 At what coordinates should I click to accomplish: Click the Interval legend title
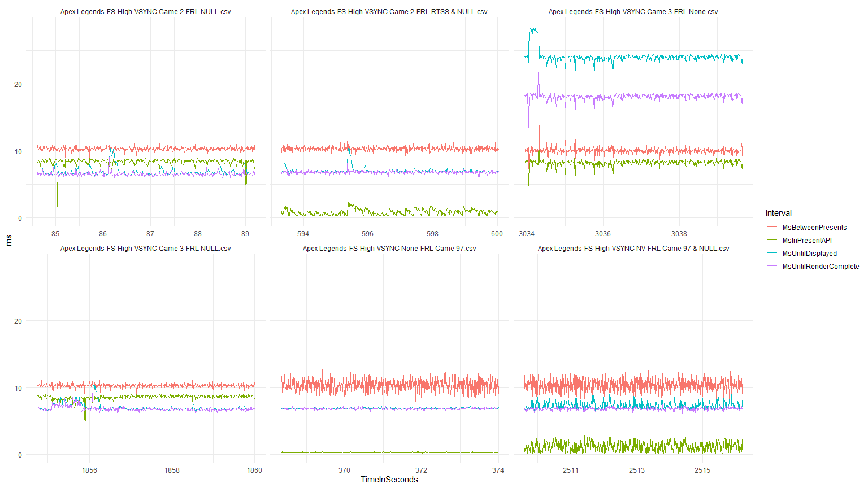(x=778, y=213)
